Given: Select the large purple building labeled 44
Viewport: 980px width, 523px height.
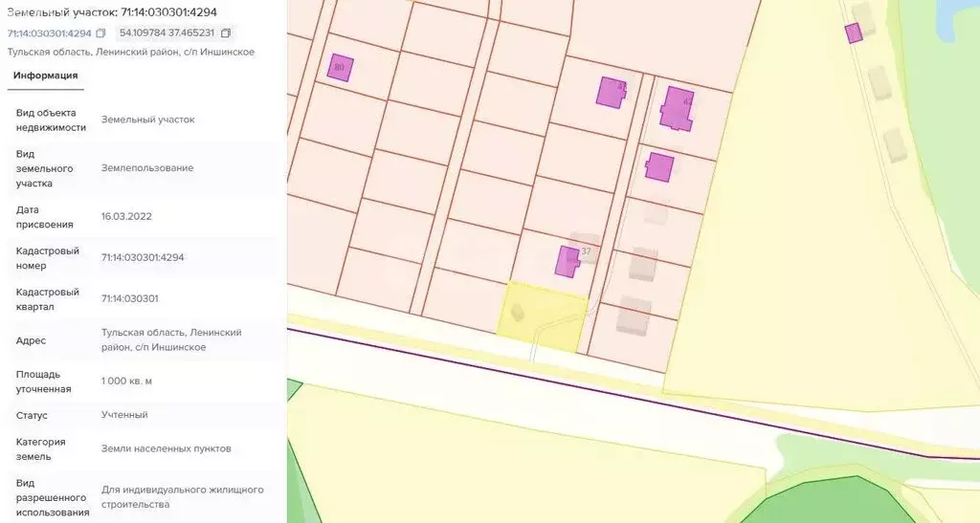Looking at the screenshot, I should click(677, 107).
